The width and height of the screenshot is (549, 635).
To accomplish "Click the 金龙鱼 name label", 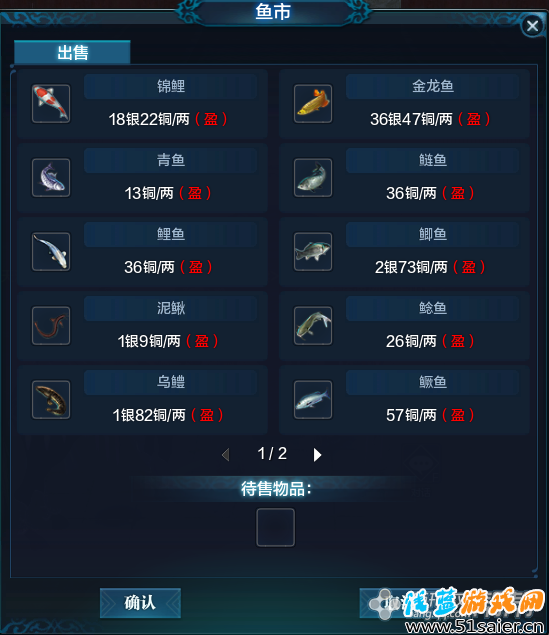I will pyautogui.click(x=432, y=86).
